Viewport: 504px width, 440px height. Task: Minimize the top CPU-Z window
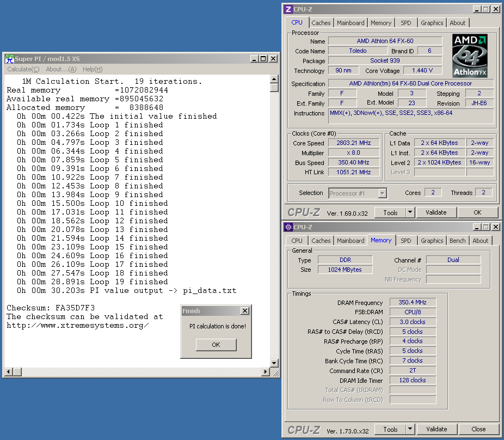click(x=477, y=9)
